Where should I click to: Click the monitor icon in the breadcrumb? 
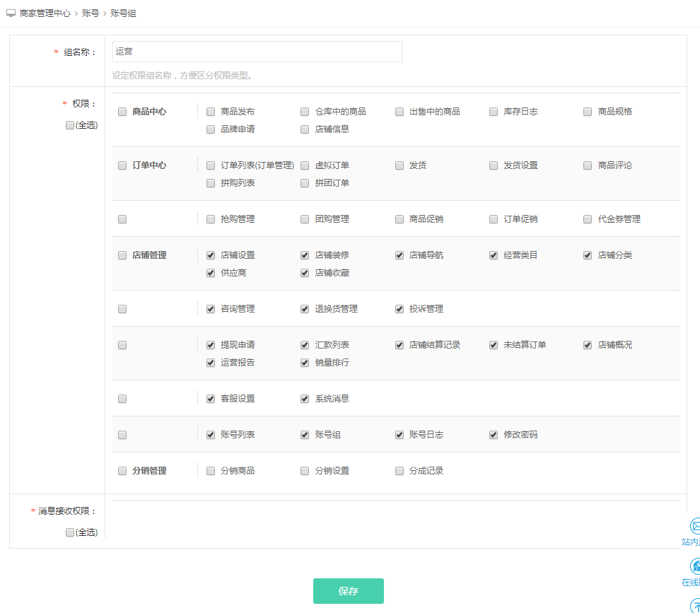click(x=11, y=13)
